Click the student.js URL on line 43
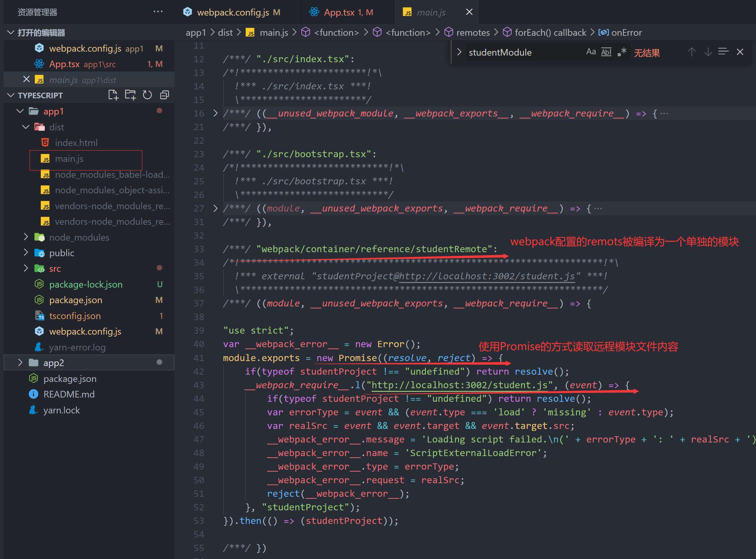 (x=459, y=385)
